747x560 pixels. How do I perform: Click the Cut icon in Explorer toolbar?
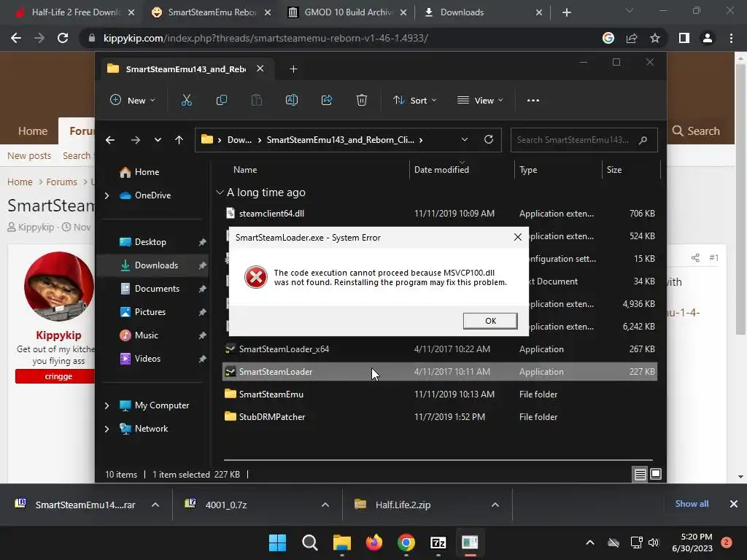tap(186, 100)
